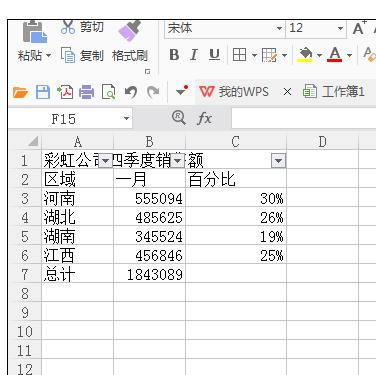Click the 复制 copy icon
The image size is (376, 375).
point(68,55)
